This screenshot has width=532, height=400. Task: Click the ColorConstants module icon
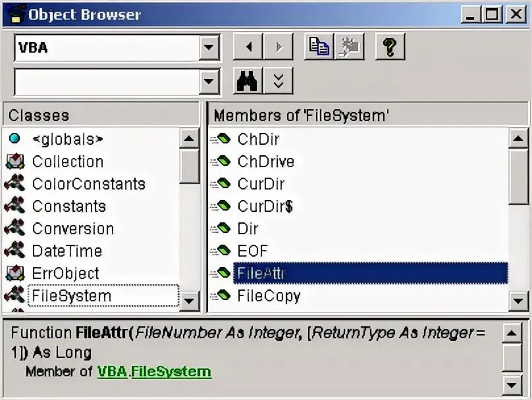(14, 184)
